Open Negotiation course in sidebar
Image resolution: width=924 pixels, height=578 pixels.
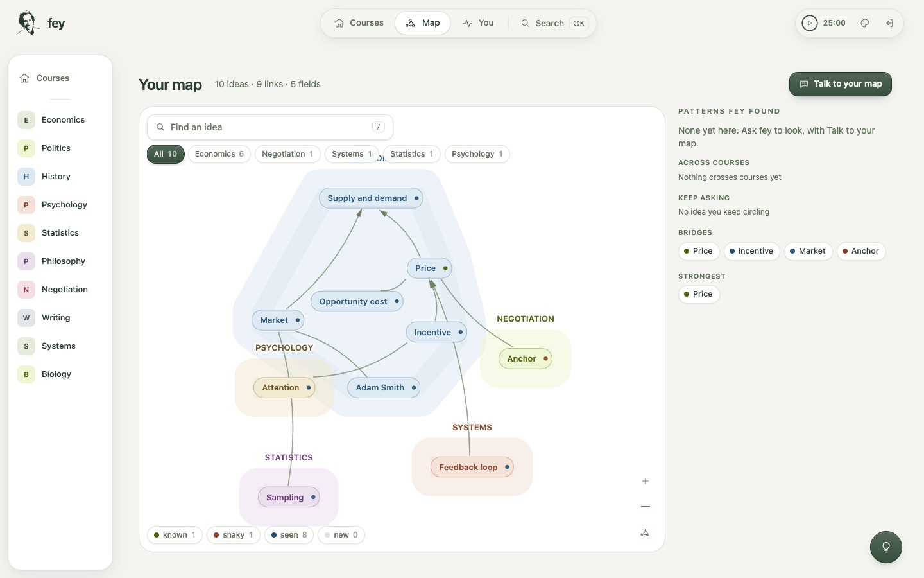point(60,290)
